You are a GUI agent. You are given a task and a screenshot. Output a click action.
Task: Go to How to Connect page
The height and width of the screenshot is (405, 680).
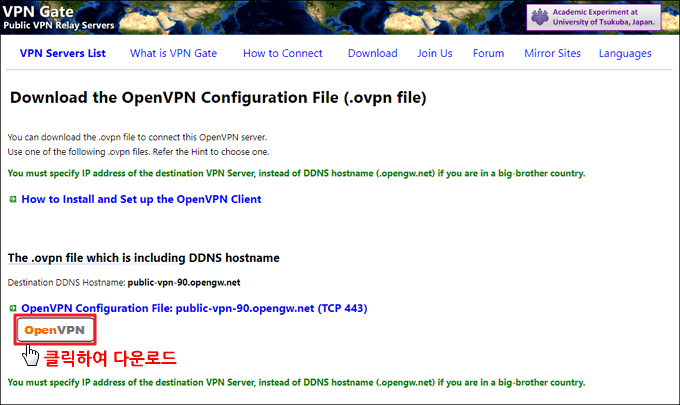(x=283, y=53)
